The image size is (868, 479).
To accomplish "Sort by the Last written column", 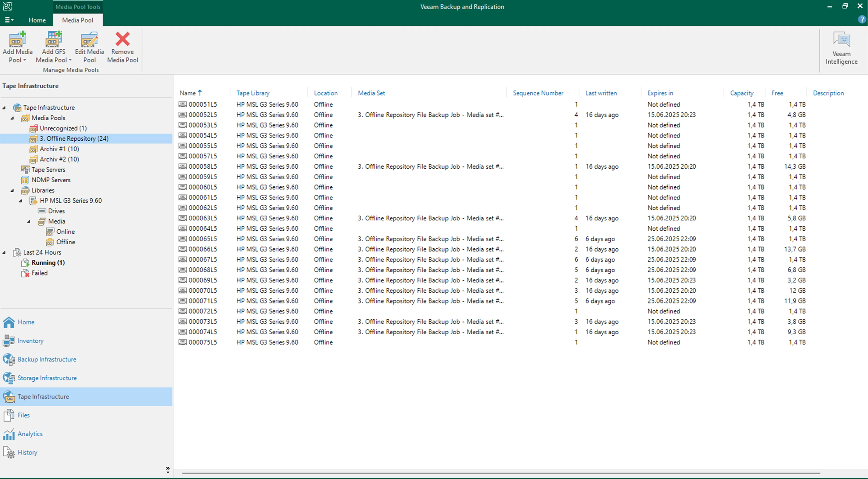I will point(601,93).
